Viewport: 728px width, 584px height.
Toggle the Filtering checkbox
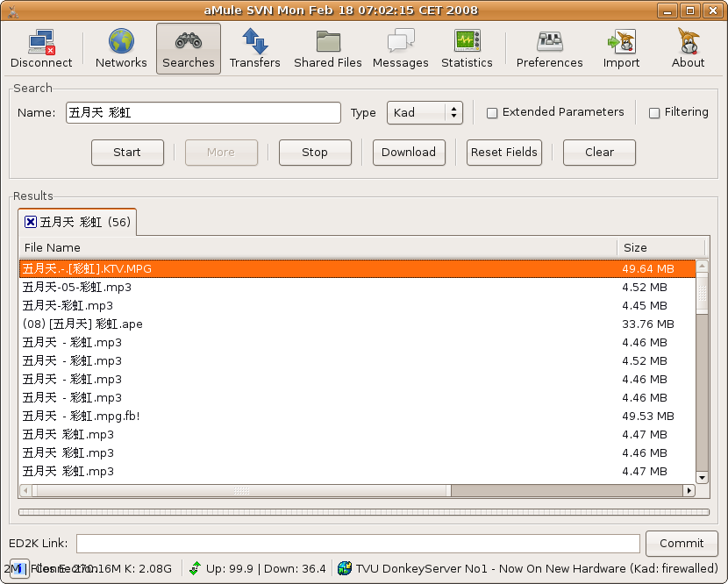pos(654,113)
